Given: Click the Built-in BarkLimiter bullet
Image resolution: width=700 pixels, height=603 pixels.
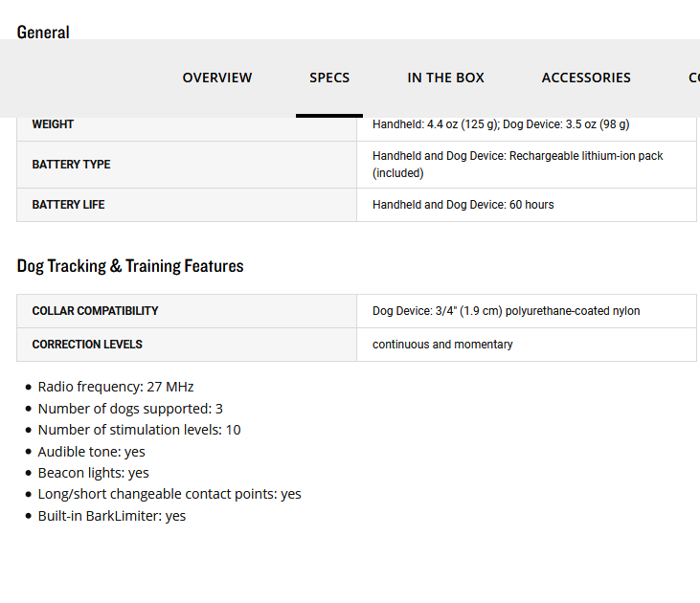Looking at the screenshot, I should coord(112,516).
